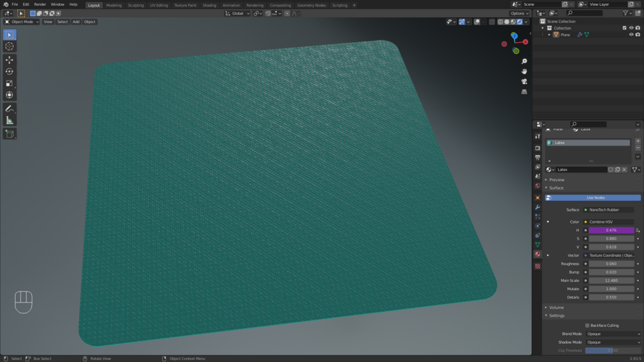Switch to Solid viewport shading

pos(507,22)
